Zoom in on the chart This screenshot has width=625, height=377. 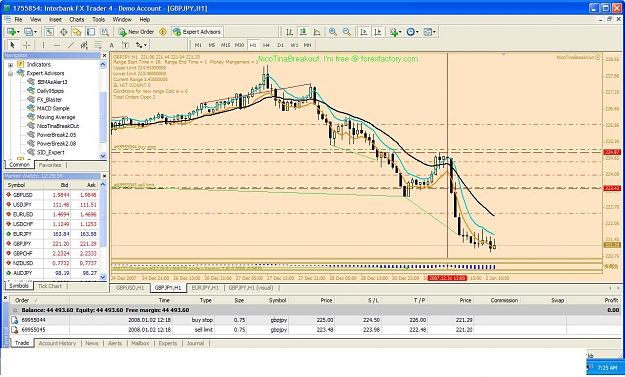point(333,32)
